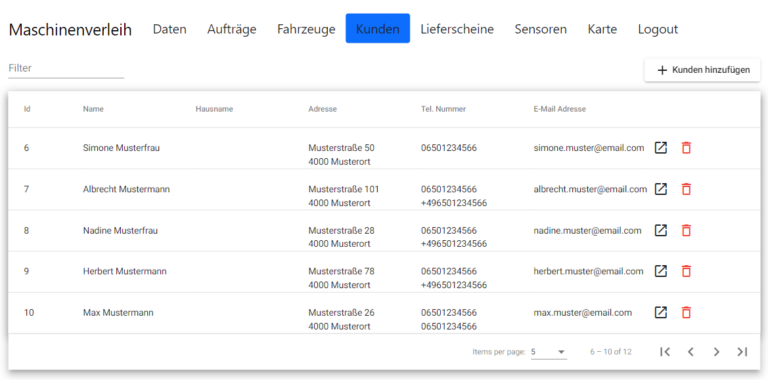Click address Musterstraße 26
The image size is (768, 380).
(x=341, y=312)
